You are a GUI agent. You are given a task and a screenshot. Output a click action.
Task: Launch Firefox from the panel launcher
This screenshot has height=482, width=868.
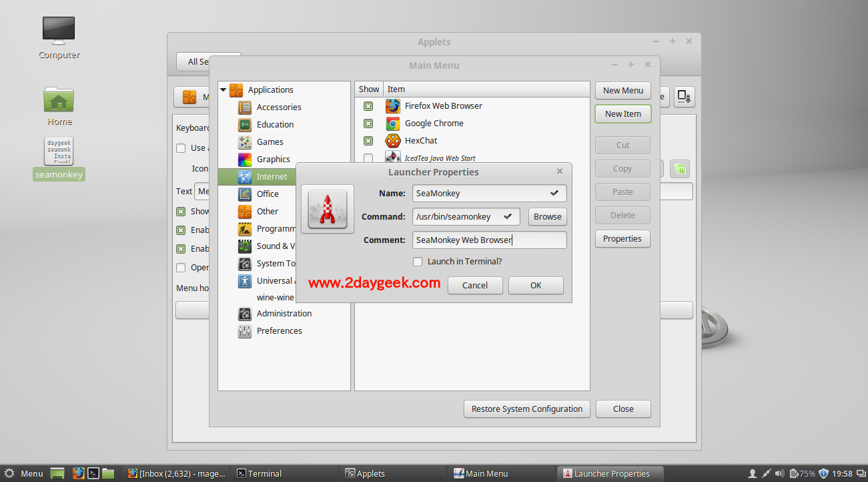click(x=78, y=473)
